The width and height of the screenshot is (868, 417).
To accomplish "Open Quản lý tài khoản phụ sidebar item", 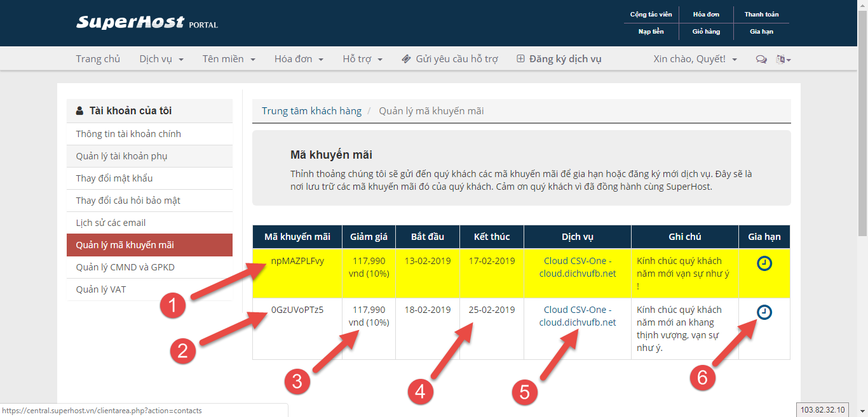I will (121, 156).
